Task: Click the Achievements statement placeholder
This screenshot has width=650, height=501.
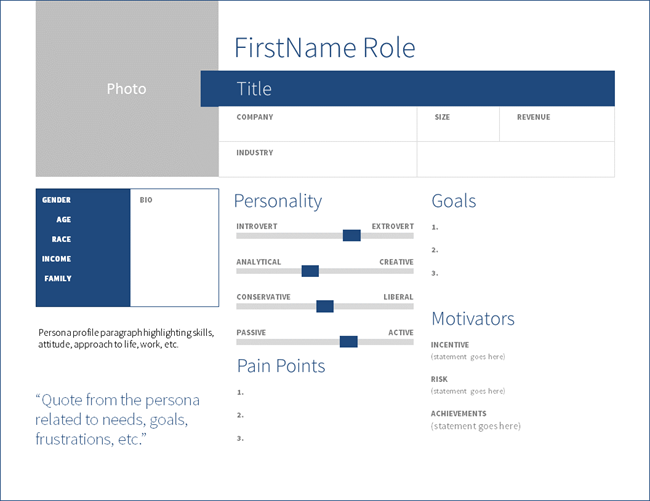Action: pyautogui.click(x=476, y=426)
